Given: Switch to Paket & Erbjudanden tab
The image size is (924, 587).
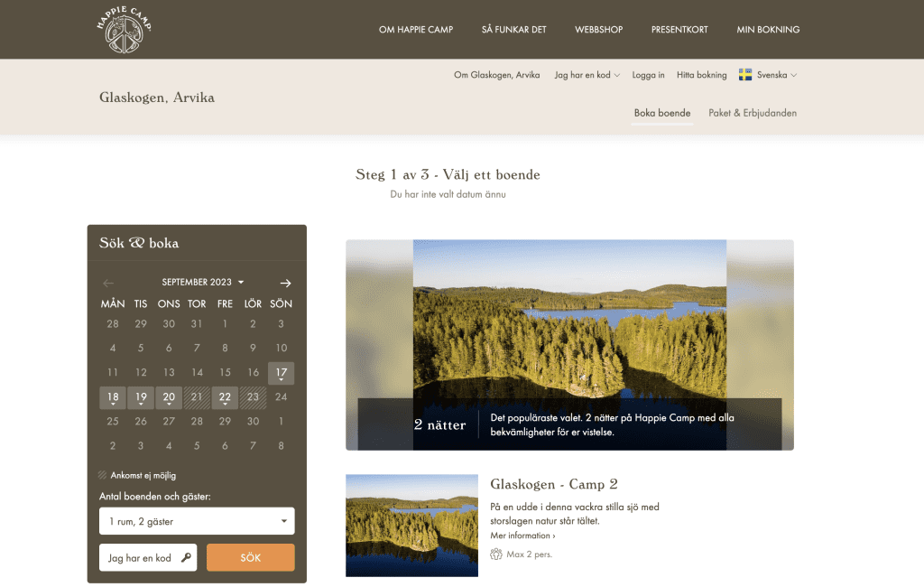Looking at the screenshot, I should point(753,113).
